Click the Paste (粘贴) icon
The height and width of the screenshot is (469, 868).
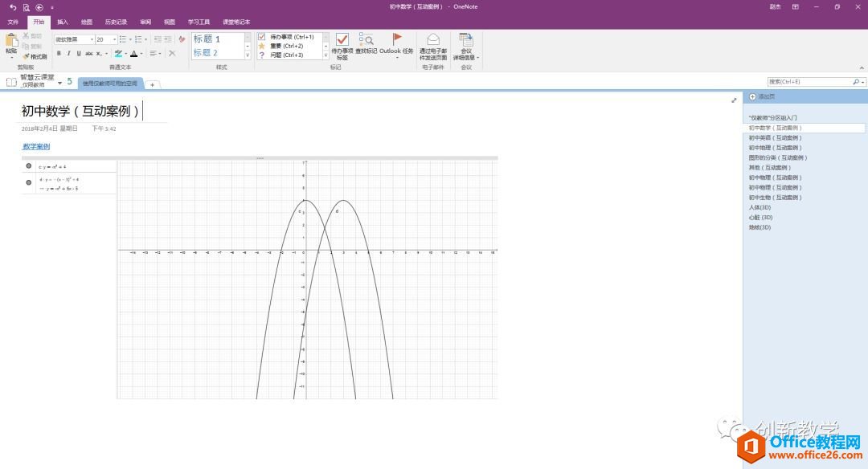pyautogui.click(x=12, y=42)
